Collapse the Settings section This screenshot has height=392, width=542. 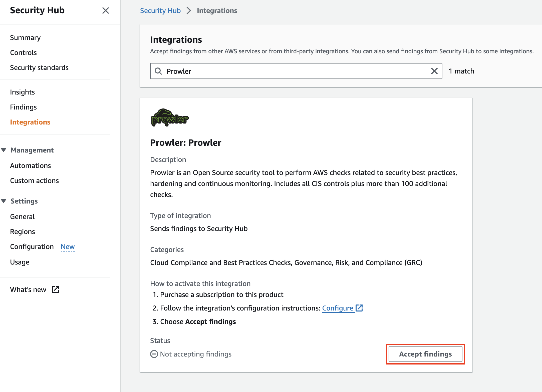[4, 201]
